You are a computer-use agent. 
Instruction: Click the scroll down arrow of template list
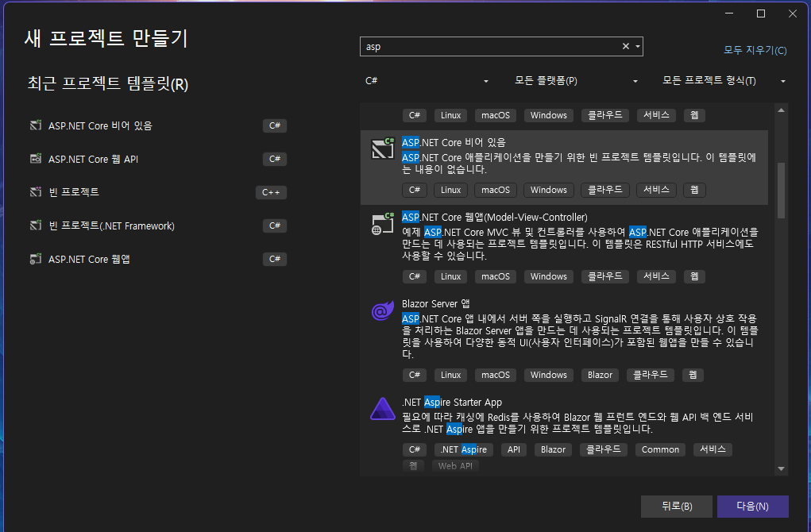click(x=781, y=468)
